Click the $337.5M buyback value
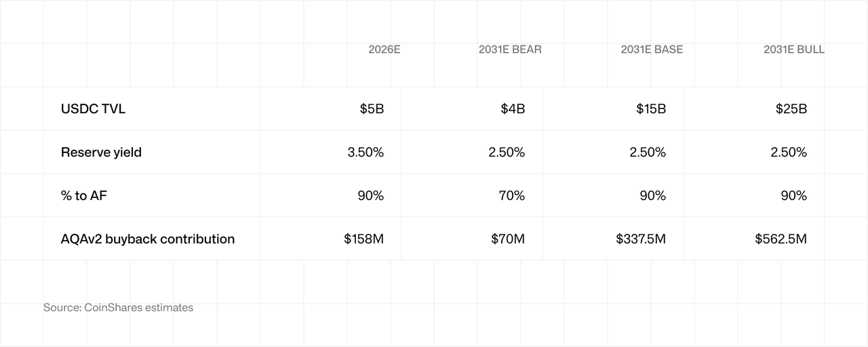This screenshot has width=868, height=347. [641, 239]
